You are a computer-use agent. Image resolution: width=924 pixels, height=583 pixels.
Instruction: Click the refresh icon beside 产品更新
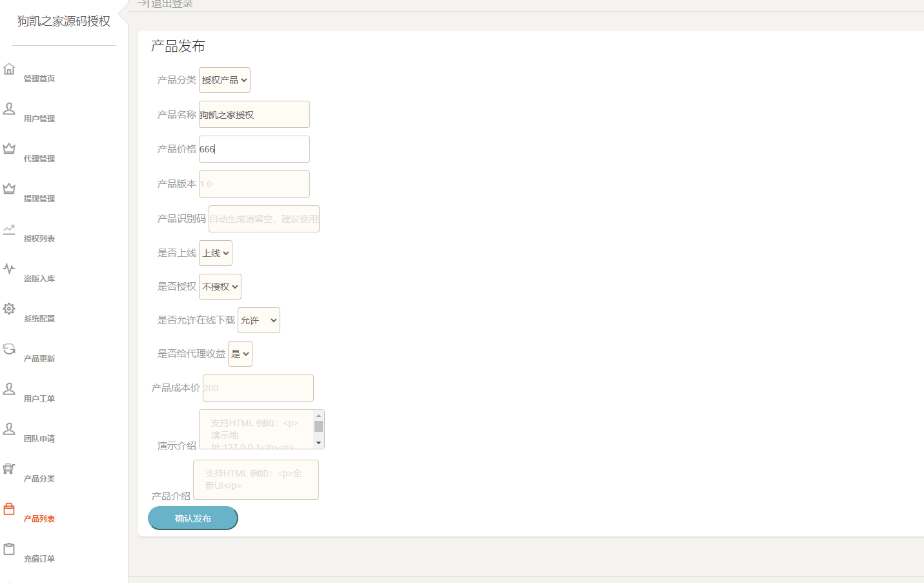[9, 349]
